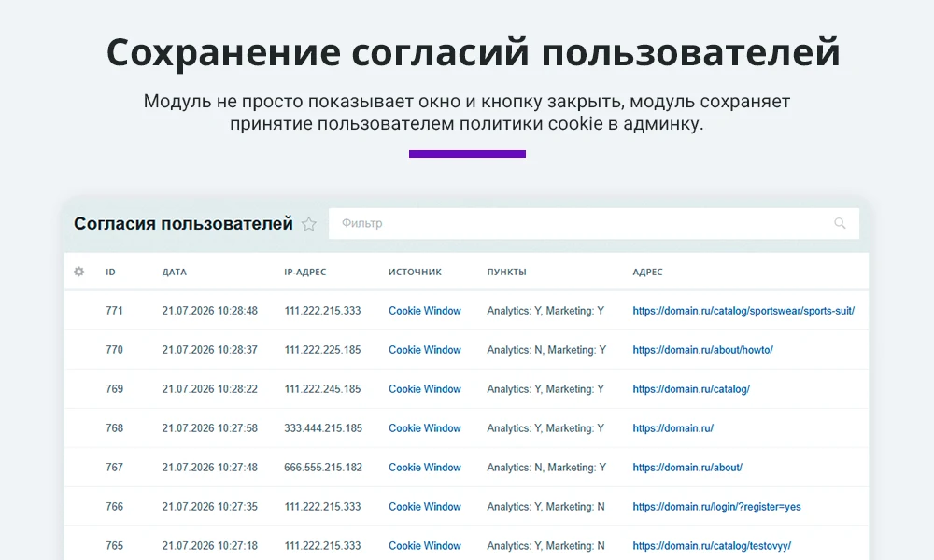Select ID cell 767

tap(114, 468)
